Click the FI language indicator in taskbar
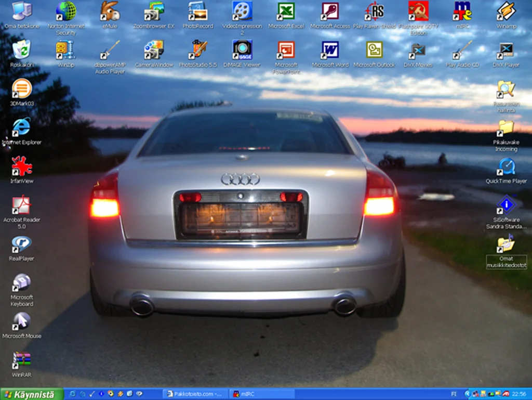532x400 pixels. pyautogui.click(x=454, y=394)
